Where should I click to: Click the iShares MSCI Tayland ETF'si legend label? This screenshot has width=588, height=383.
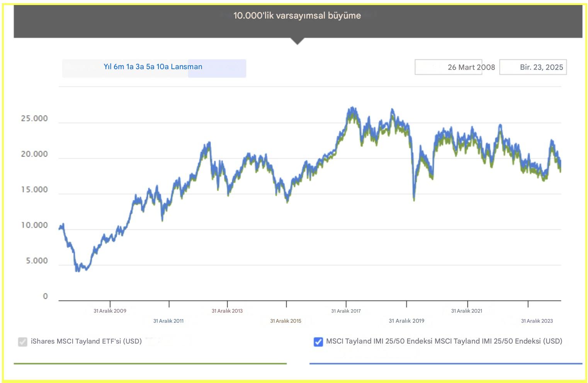(86, 342)
